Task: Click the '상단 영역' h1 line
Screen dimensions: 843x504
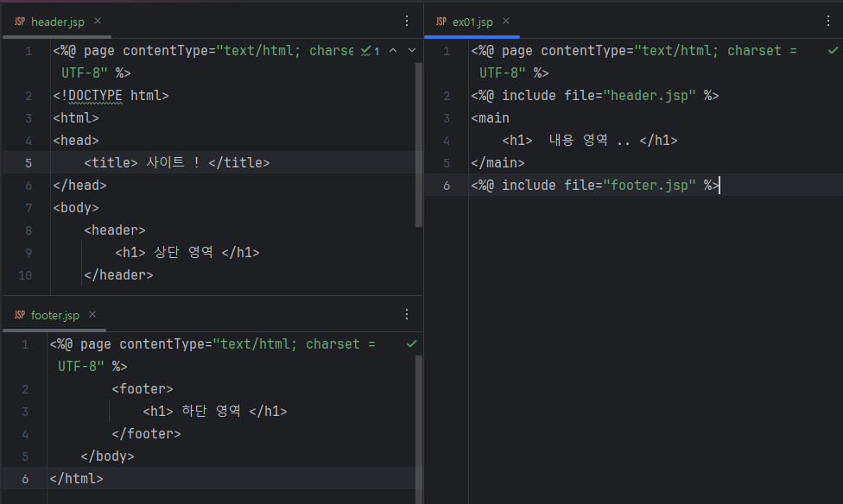Action: tap(187, 253)
